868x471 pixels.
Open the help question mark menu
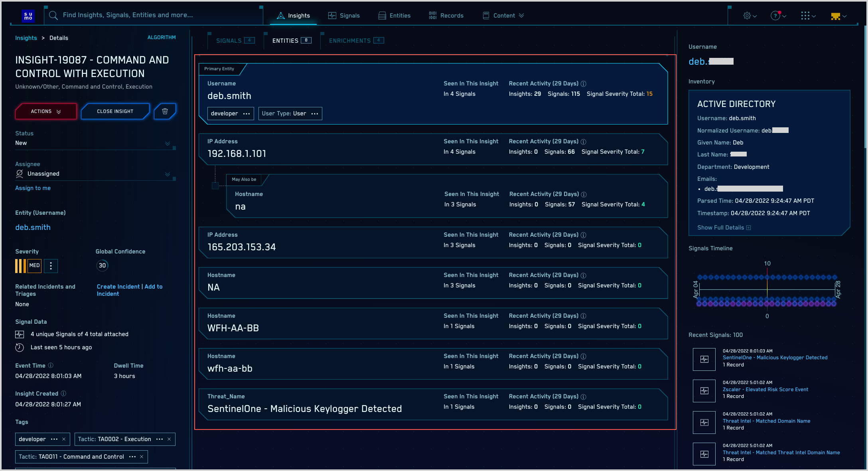775,16
